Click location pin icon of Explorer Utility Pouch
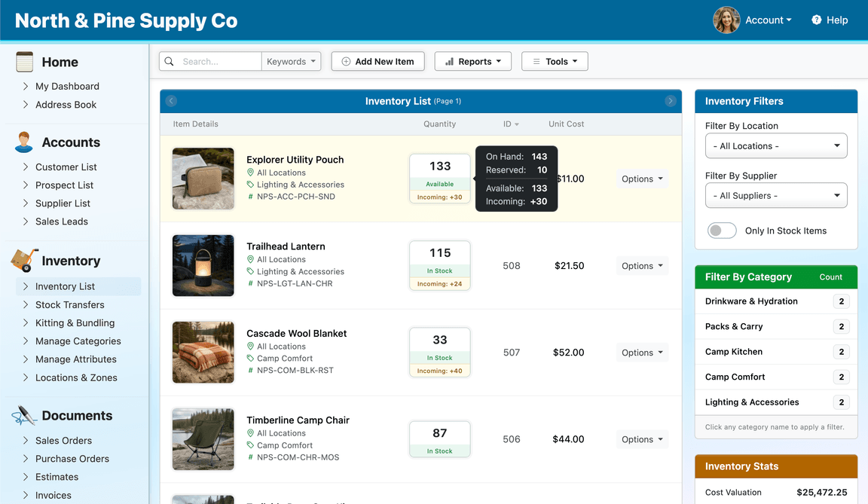The width and height of the screenshot is (868, 504). [250, 173]
